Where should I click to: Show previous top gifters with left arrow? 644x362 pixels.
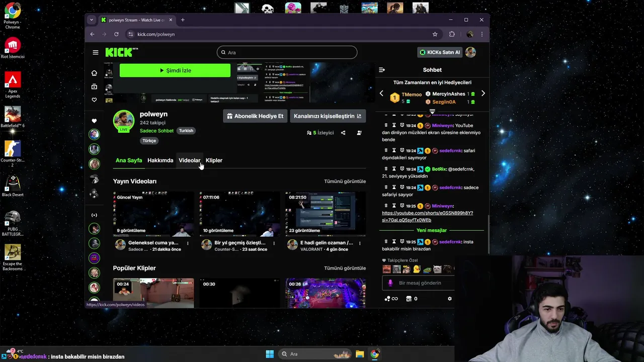381,94
